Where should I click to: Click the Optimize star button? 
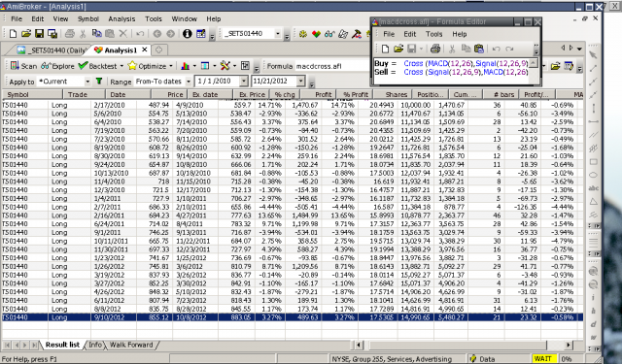point(147,66)
